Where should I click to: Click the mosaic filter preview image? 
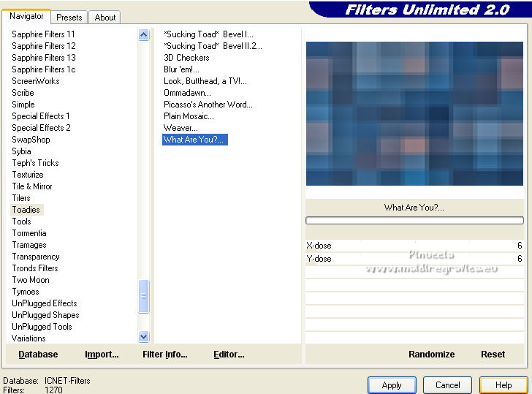coord(414,114)
